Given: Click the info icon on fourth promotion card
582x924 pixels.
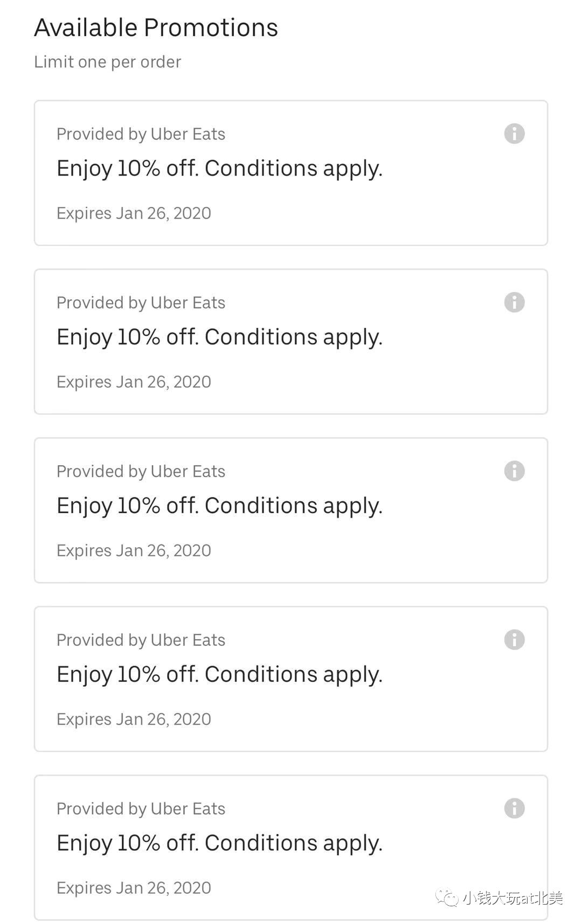Looking at the screenshot, I should [x=514, y=640].
